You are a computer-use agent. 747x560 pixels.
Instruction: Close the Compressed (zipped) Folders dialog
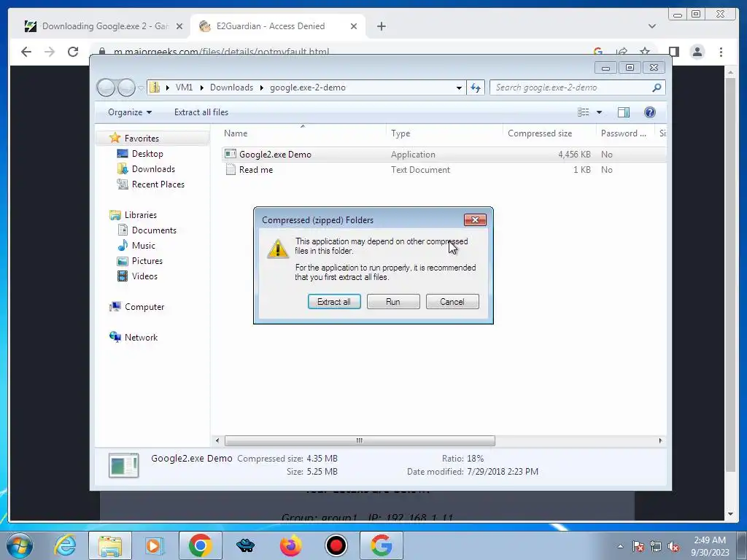point(475,219)
